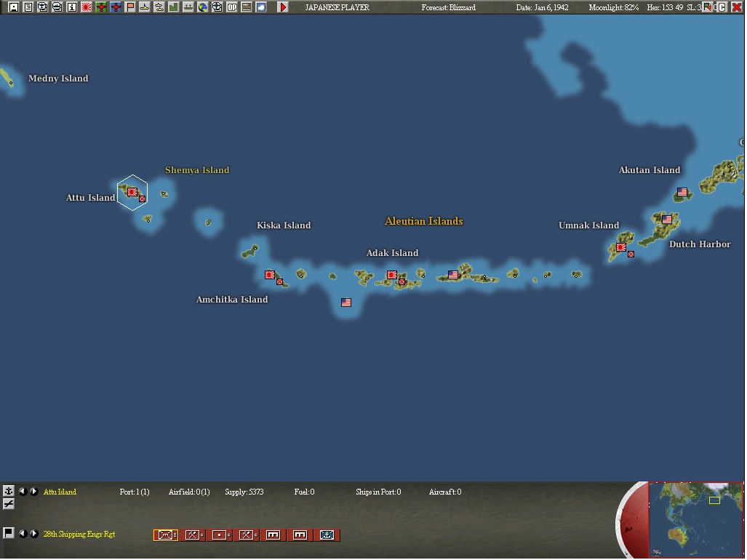This screenshot has height=560, width=747.
Task: Select the fifth unit counter button
Action: point(273,535)
